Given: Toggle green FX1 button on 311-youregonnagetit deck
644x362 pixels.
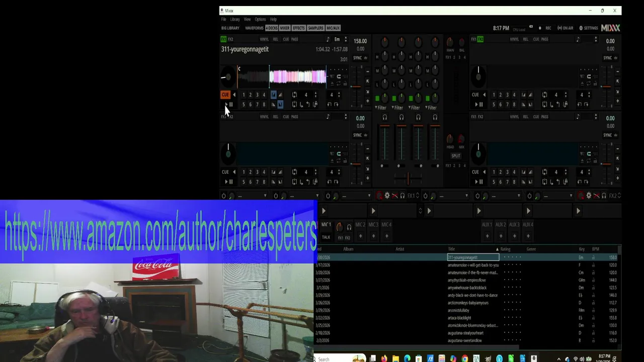Looking at the screenshot, I should [223, 39].
